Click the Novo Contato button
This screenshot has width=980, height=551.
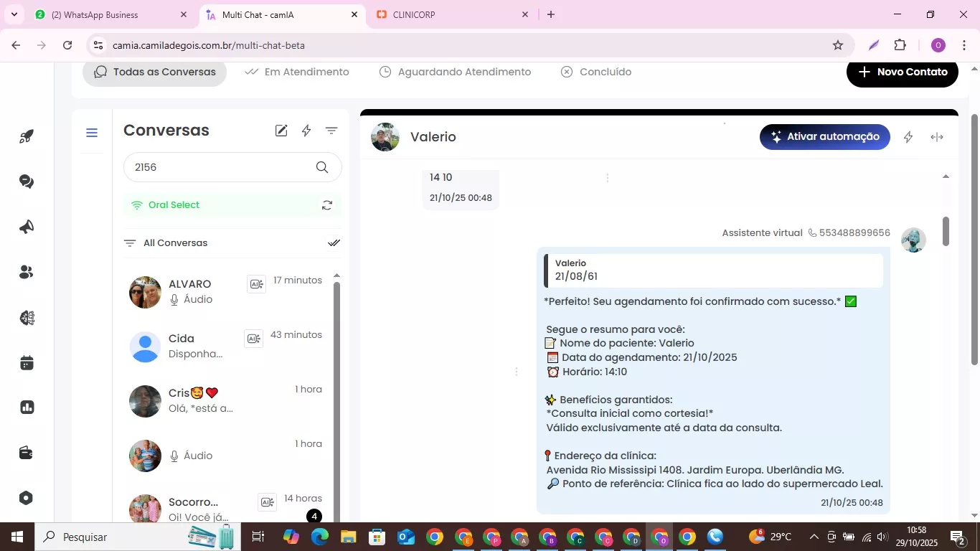point(902,72)
